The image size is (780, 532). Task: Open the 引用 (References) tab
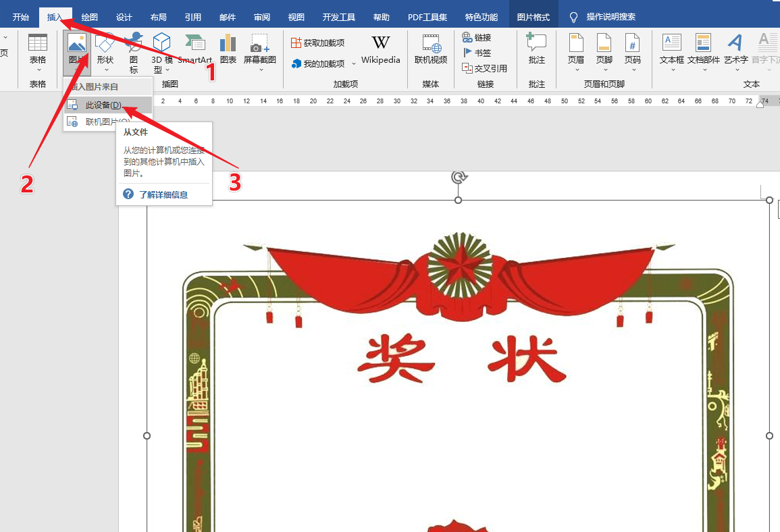(x=193, y=18)
